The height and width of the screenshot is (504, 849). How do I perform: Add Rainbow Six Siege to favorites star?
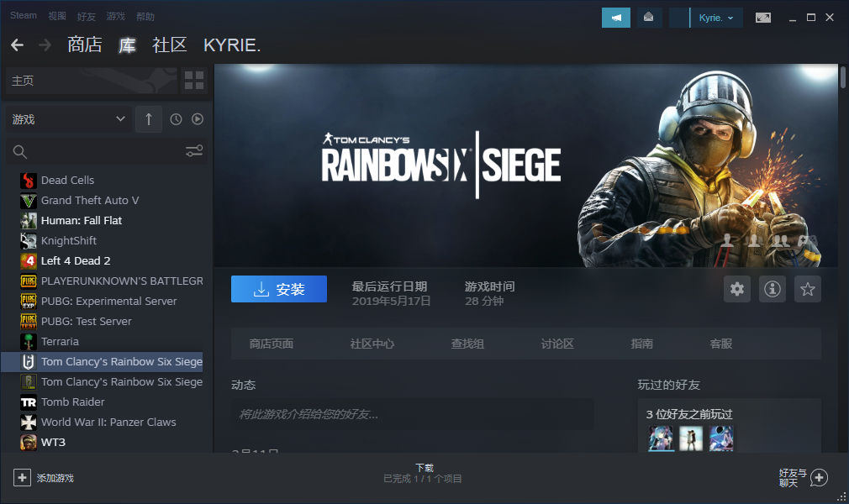(x=807, y=289)
